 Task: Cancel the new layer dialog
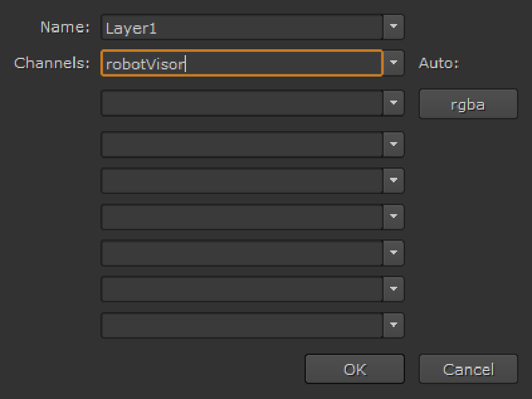468,369
